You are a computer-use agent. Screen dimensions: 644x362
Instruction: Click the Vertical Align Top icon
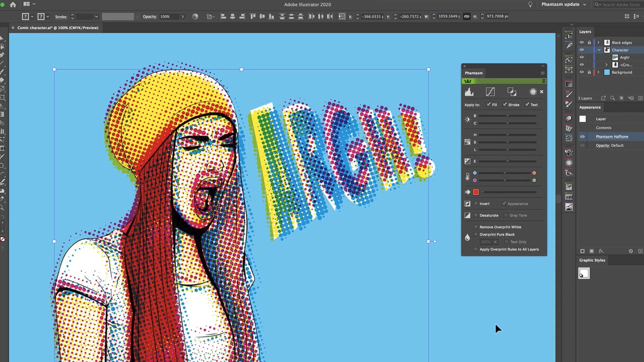253,16
